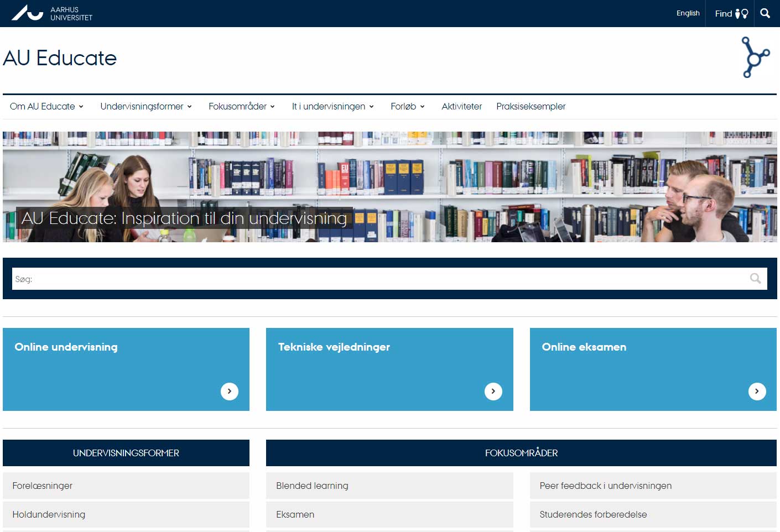Open the Online eksamen card
This screenshot has width=780, height=532.
[653, 369]
